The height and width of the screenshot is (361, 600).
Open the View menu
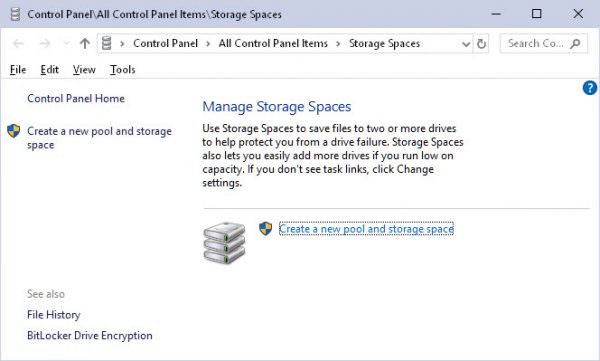84,70
